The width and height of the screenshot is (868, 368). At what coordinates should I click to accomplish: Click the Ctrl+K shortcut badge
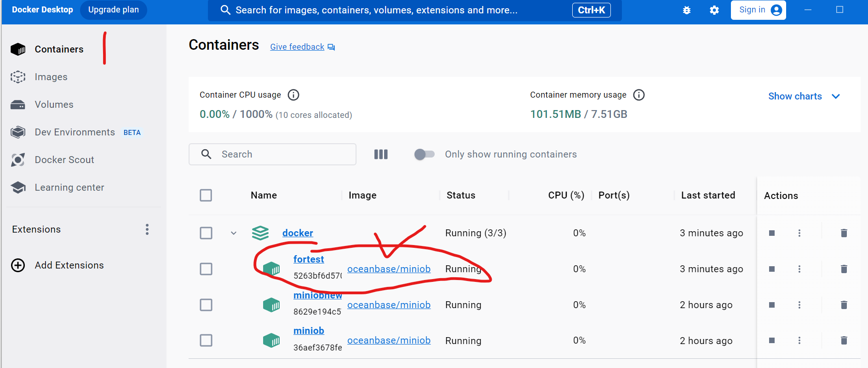point(591,10)
